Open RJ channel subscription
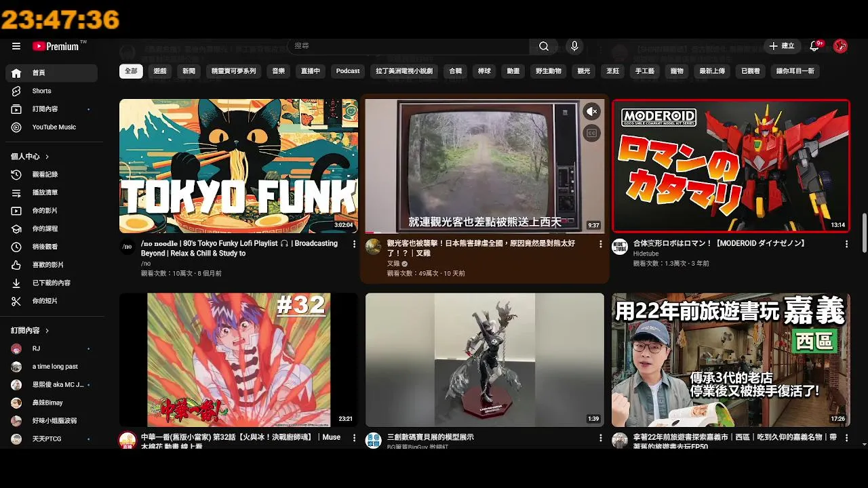 (x=52, y=348)
